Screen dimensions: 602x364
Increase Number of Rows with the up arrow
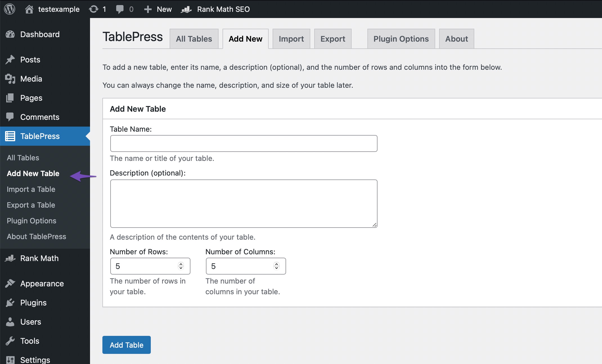click(181, 264)
